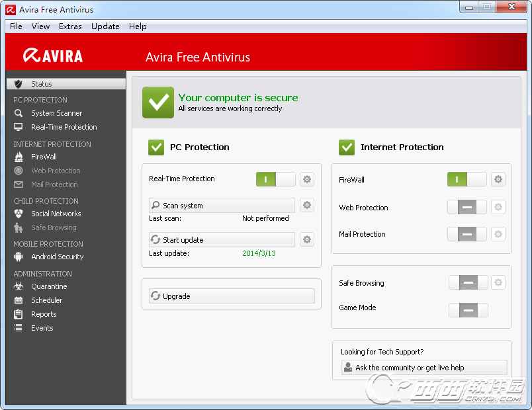Toggle the FireWall switch

point(467,179)
